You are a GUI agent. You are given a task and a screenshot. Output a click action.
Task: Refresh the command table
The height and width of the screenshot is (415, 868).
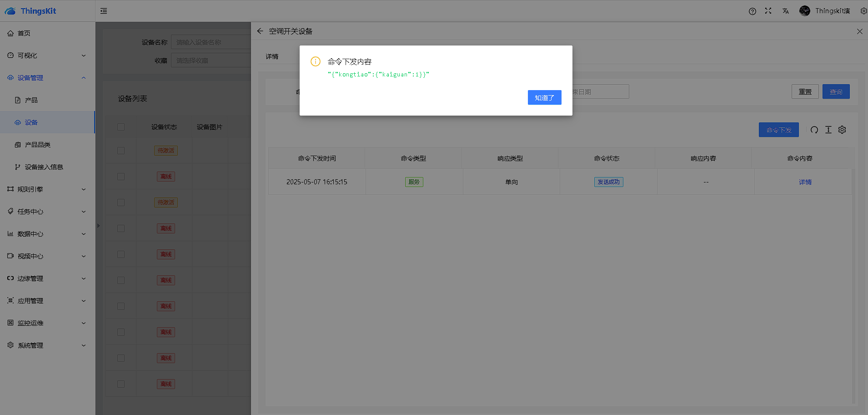[814, 130]
